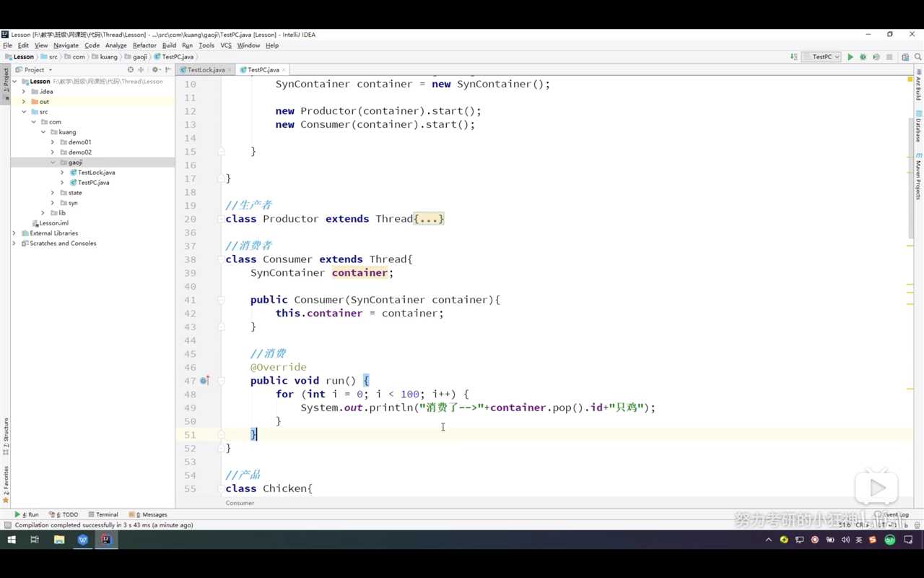Start debugging with the bug icon
924x578 pixels.
point(863,57)
